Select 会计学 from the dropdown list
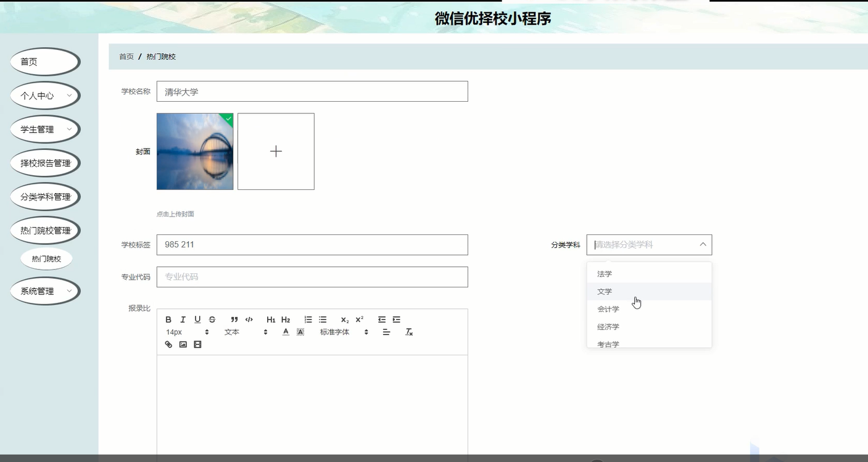This screenshot has height=462, width=868. (x=649, y=309)
